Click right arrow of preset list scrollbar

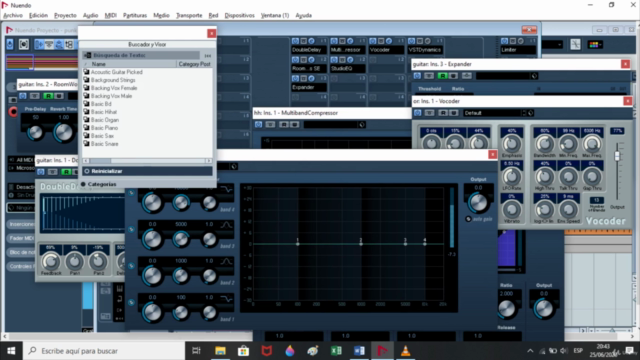209,161
